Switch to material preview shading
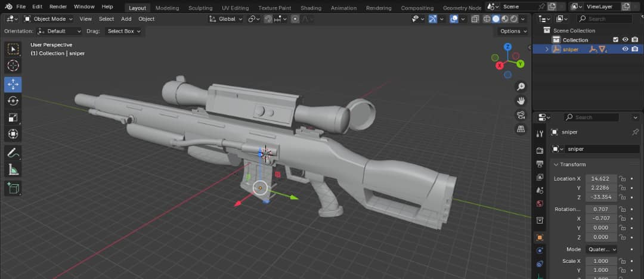The image size is (644, 279). (505, 19)
